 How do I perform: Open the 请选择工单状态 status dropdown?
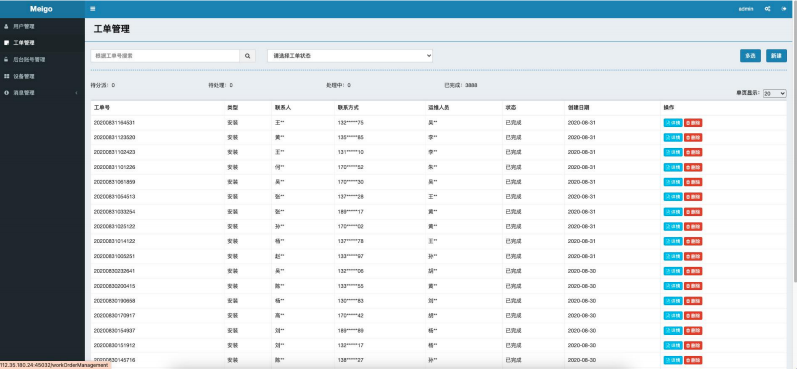tap(350, 56)
